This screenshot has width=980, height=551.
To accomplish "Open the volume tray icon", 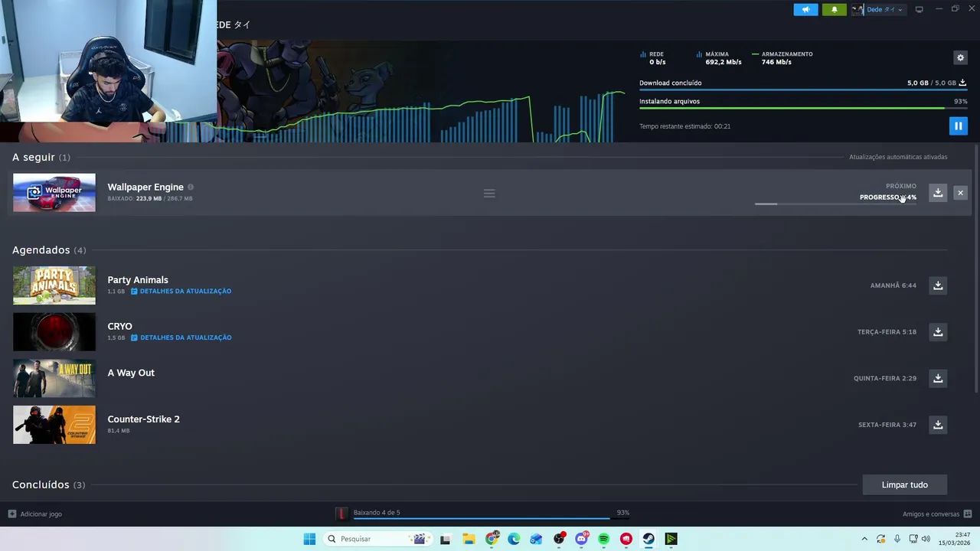I will click(926, 539).
